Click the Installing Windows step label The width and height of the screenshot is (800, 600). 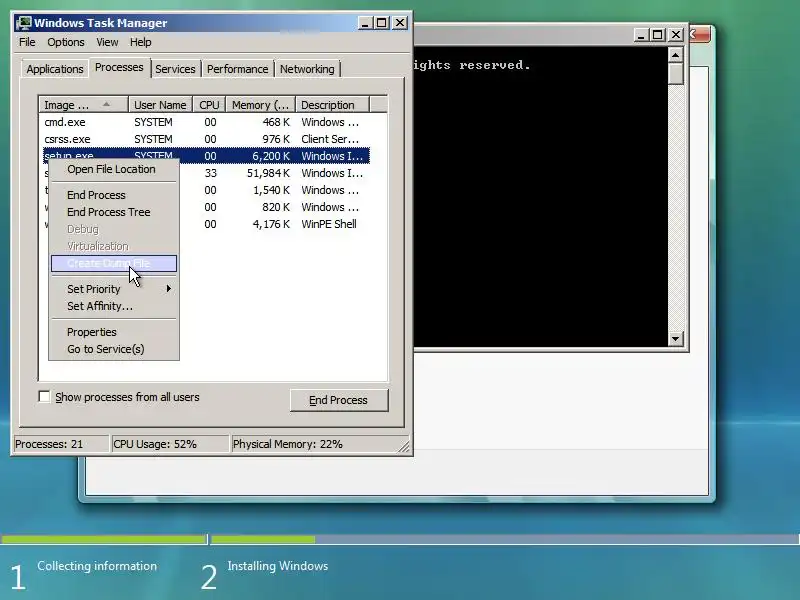click(x=278, y=566)
